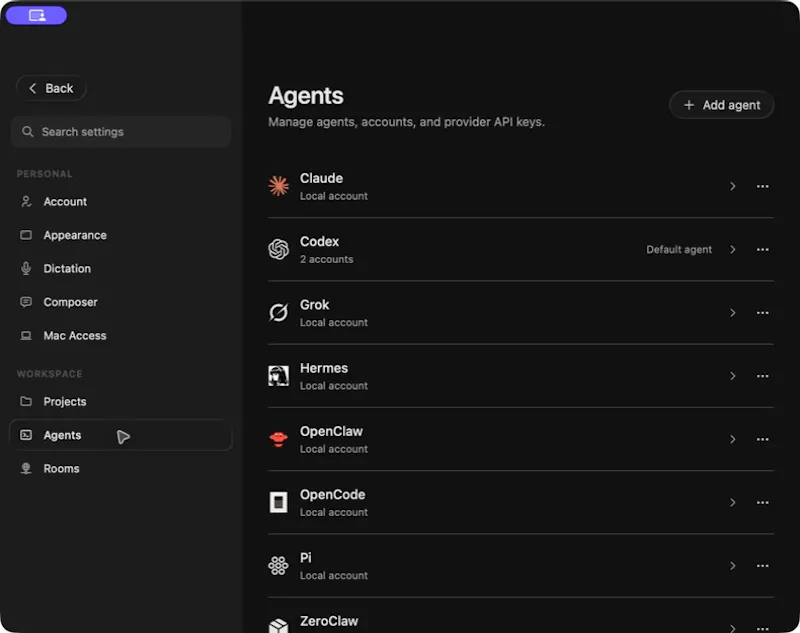The image size is (800, 633).
Task: Click the Codex agent name
Action: 319,242
